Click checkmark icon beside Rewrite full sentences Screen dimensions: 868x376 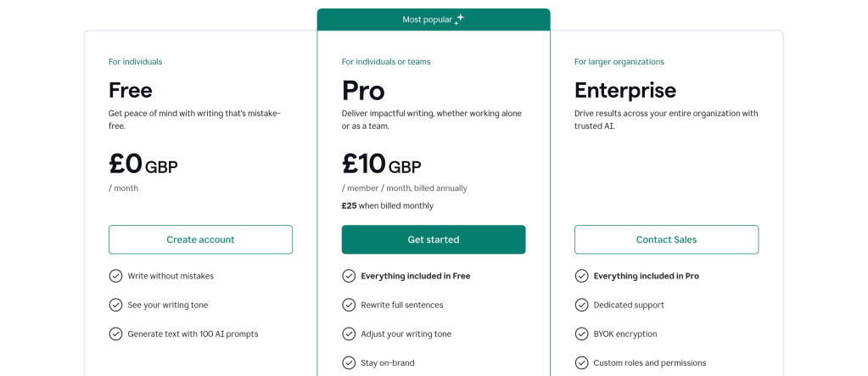[x=349, y=305]
